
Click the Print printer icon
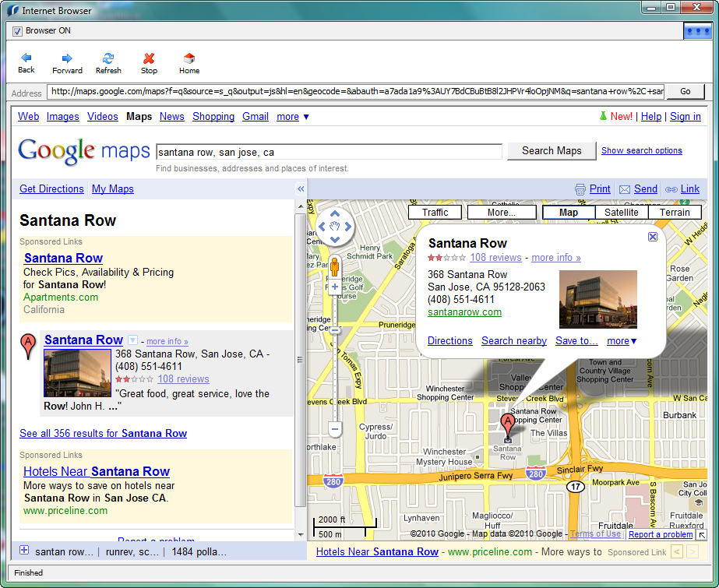coord(580,189)
